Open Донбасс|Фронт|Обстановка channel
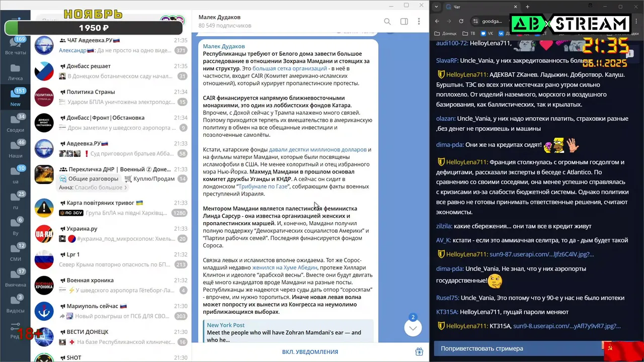This screenshot has height=362, width=644. coord(111,123)
